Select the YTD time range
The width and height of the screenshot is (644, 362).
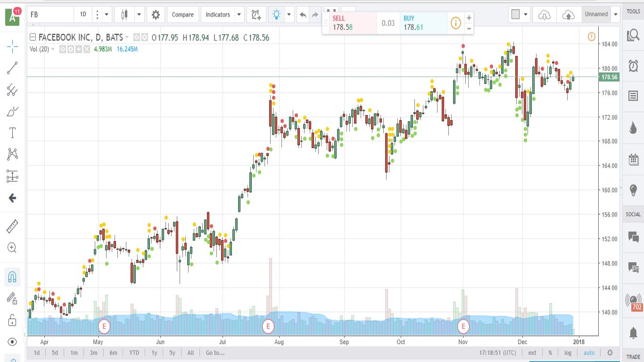(134, 353)
